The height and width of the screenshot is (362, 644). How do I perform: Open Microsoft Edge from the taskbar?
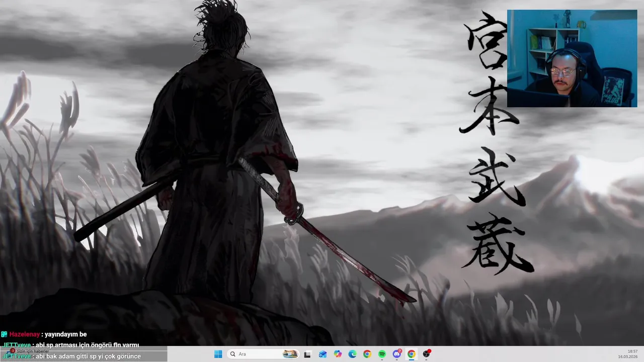[352, 354]
